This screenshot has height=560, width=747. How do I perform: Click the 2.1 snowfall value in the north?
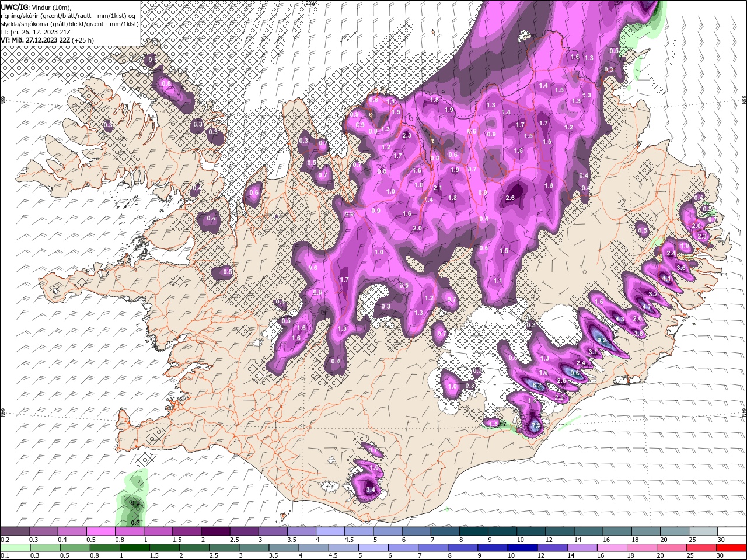(438, 188)
